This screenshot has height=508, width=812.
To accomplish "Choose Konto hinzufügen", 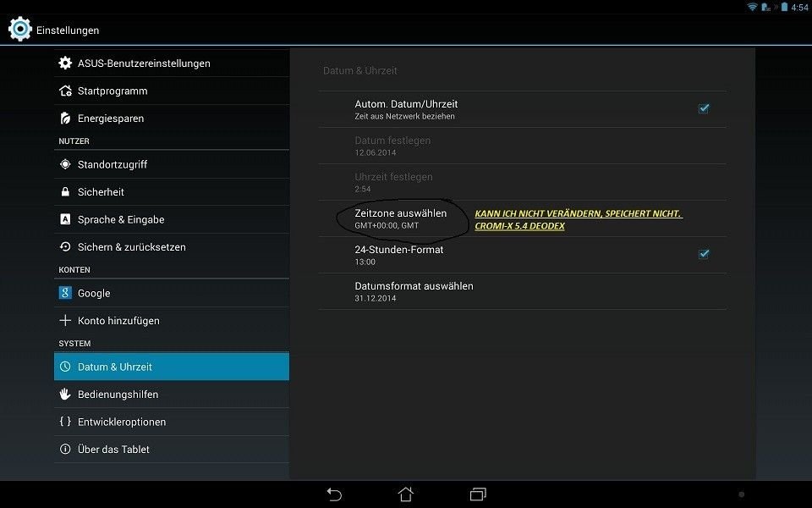I will click(x=172, y=320).
